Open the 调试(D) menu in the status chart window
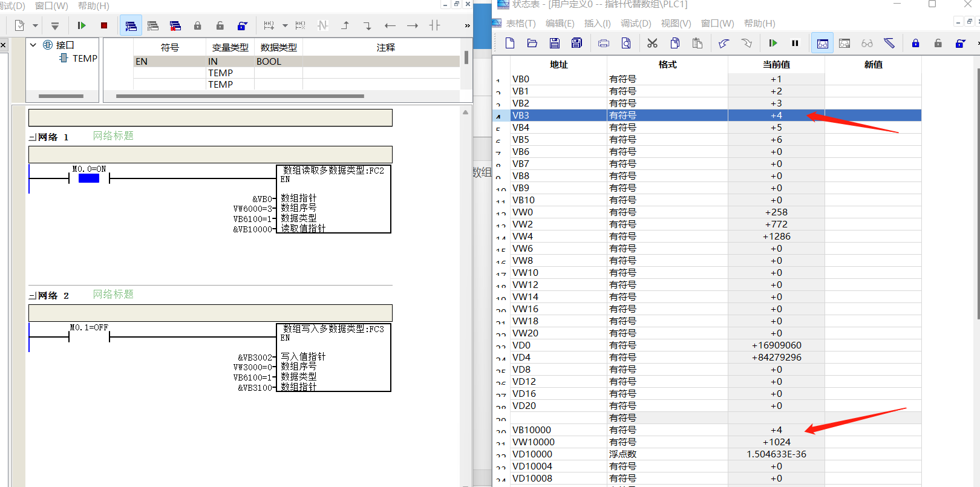 (x=636, y=23)
